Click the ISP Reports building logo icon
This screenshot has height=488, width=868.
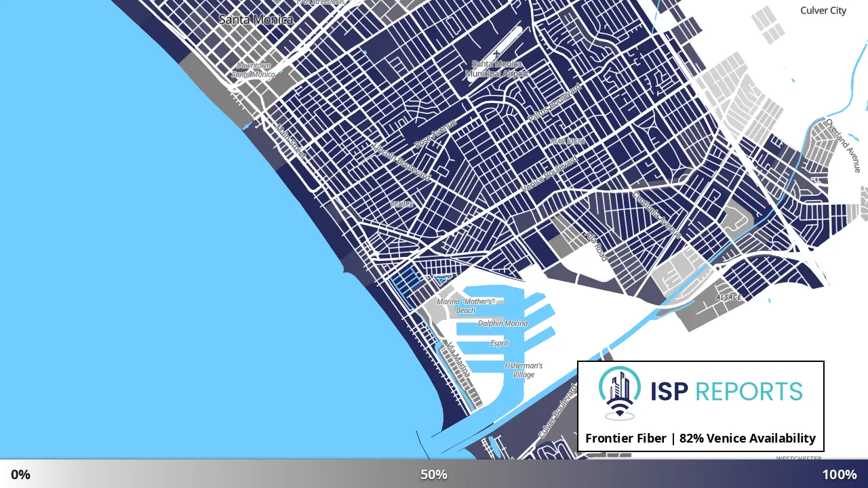tap(620, 393)
